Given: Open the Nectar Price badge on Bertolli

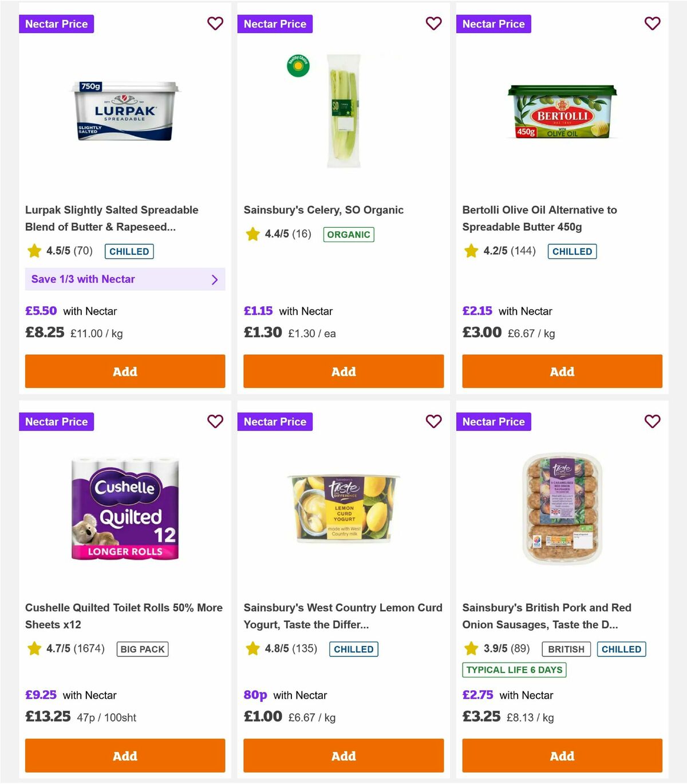Looking at the screenshot, I should (493, 23).
